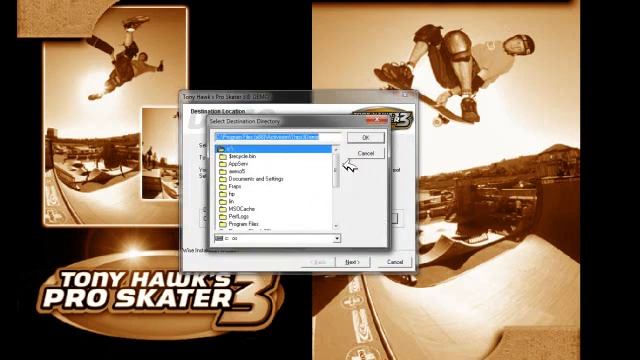Viewport: 640px width, 360px height.
Task: Click the Fraps folder icon
Action: tap(223, 187)
